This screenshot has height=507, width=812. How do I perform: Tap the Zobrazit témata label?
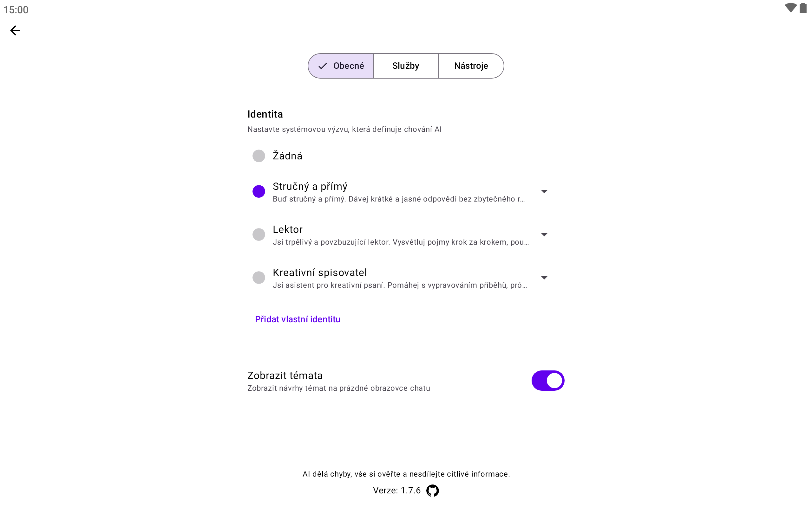coord(285,375)
